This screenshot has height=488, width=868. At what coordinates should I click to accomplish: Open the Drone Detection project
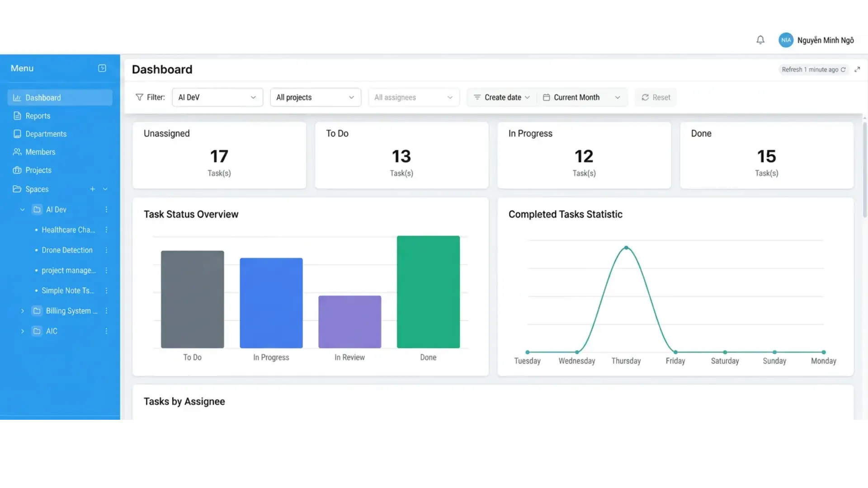(67, 250)
